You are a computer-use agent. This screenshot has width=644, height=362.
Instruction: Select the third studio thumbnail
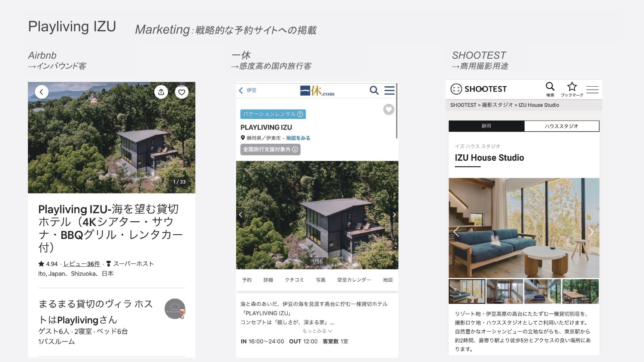tap(543, 291)
